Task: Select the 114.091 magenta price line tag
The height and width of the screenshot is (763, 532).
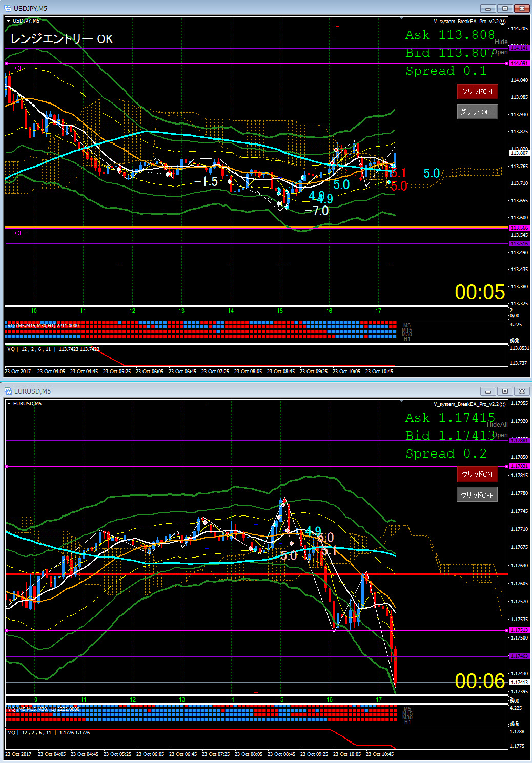Action: [519, 64]
